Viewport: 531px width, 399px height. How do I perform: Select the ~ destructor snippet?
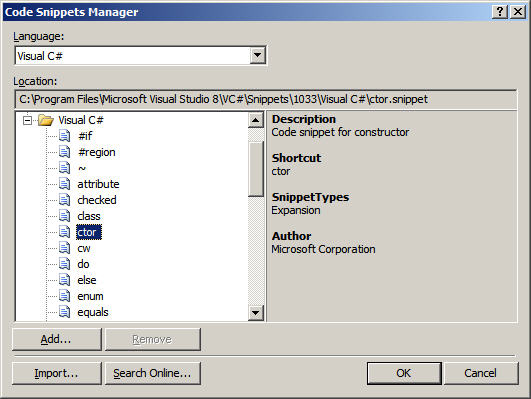(82, 168)
